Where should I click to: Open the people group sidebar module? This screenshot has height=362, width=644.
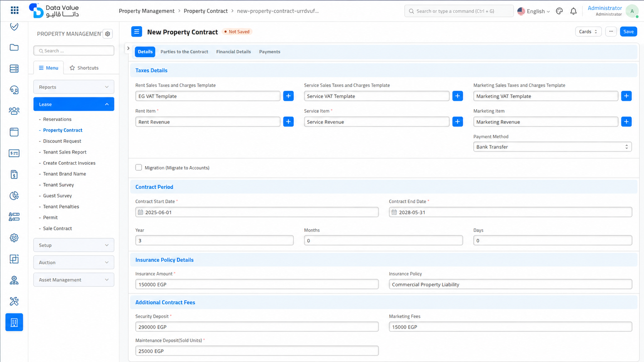(x=14, y=111)
